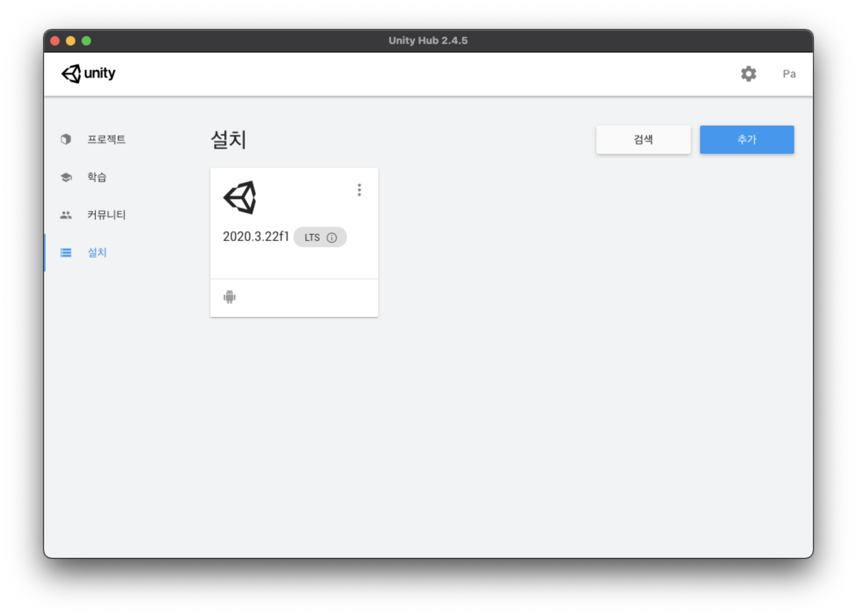Click the LTS badge label
This screenshot has height=616, width=857.
pos(312,237)
